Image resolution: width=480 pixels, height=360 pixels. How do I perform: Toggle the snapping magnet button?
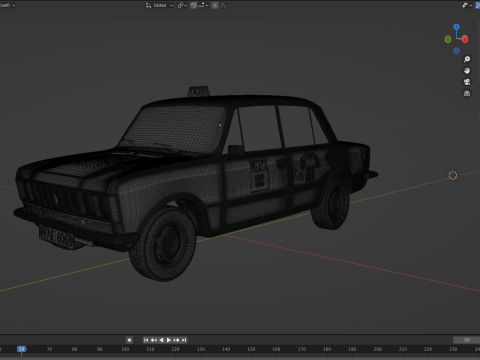coord(194,5)
